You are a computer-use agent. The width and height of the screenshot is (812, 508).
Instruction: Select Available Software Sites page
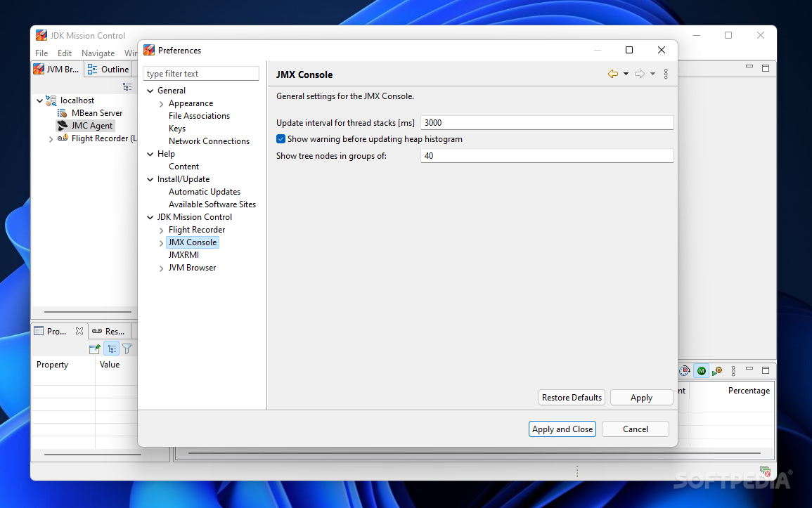[x=212, y=204]
